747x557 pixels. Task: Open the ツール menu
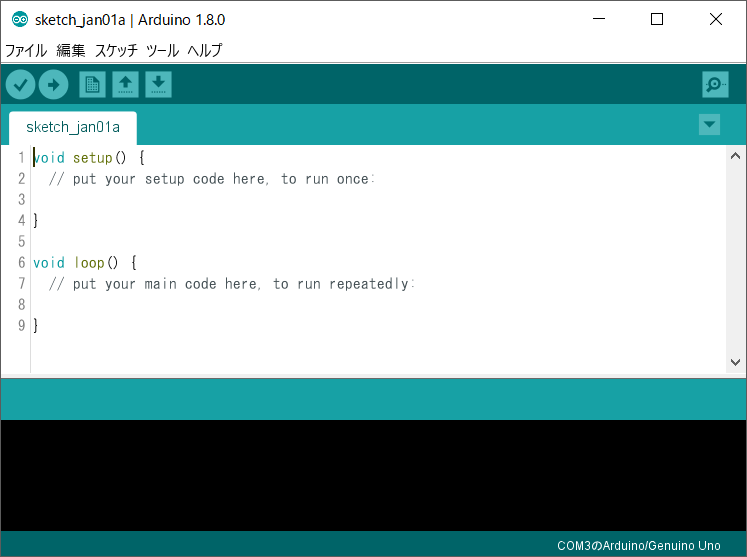(x=162, y=50)
